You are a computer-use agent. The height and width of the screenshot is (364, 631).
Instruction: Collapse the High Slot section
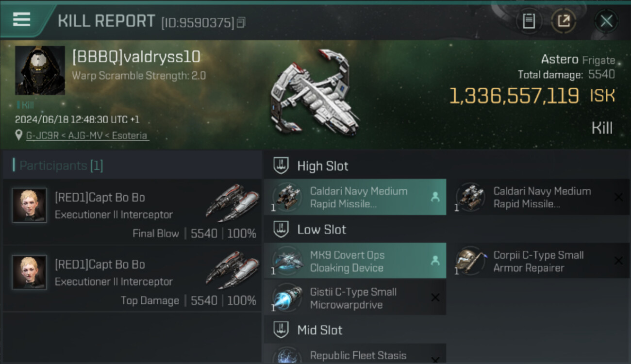coord(281,166)
